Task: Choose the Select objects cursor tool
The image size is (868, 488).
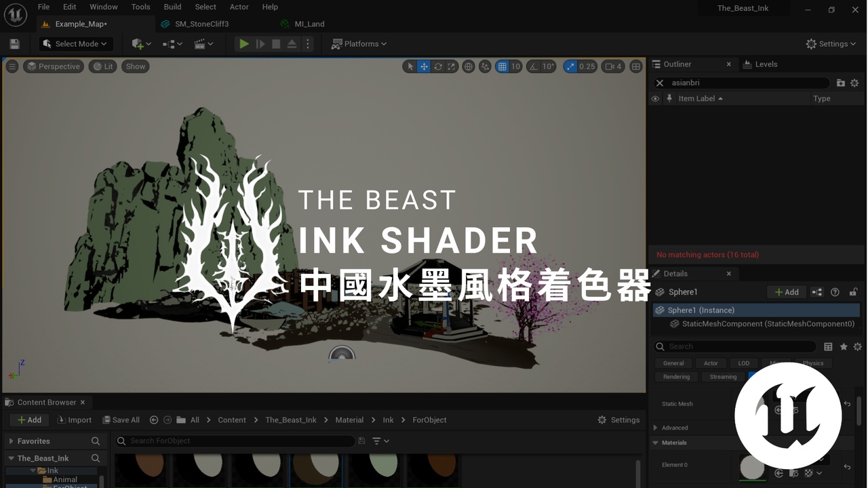Action: (409, 66)
